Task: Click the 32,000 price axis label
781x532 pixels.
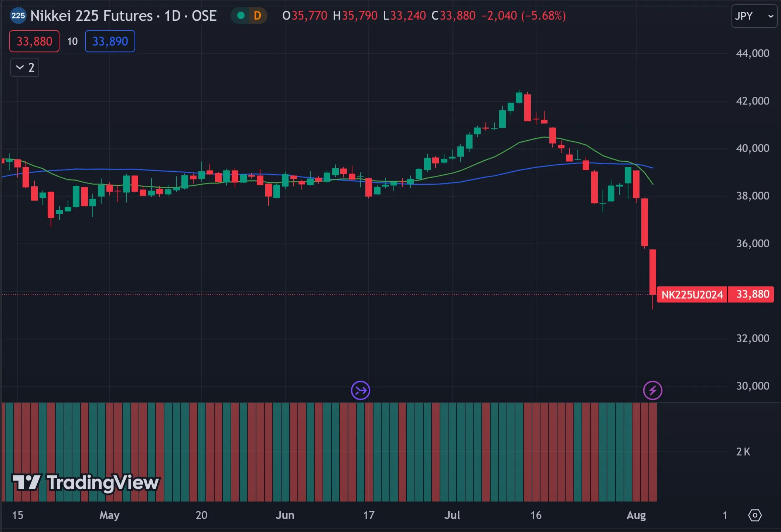Action: coord(753,338)
